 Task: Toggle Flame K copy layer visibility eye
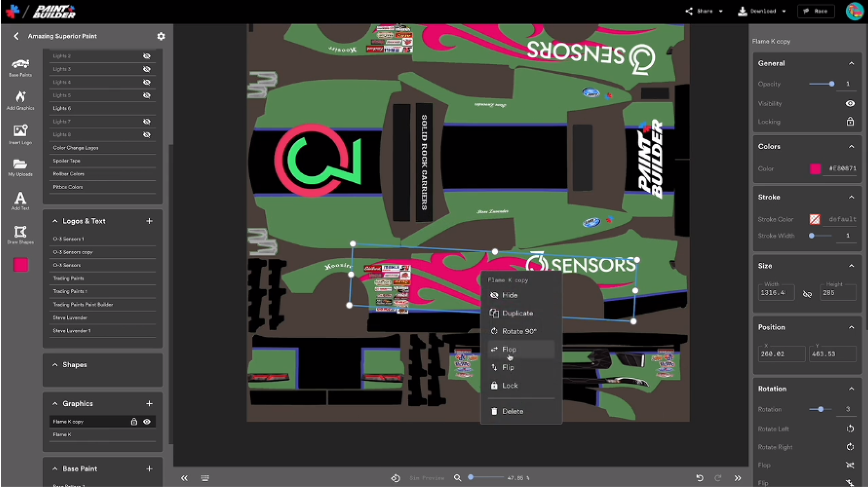(x=147, y=422)
